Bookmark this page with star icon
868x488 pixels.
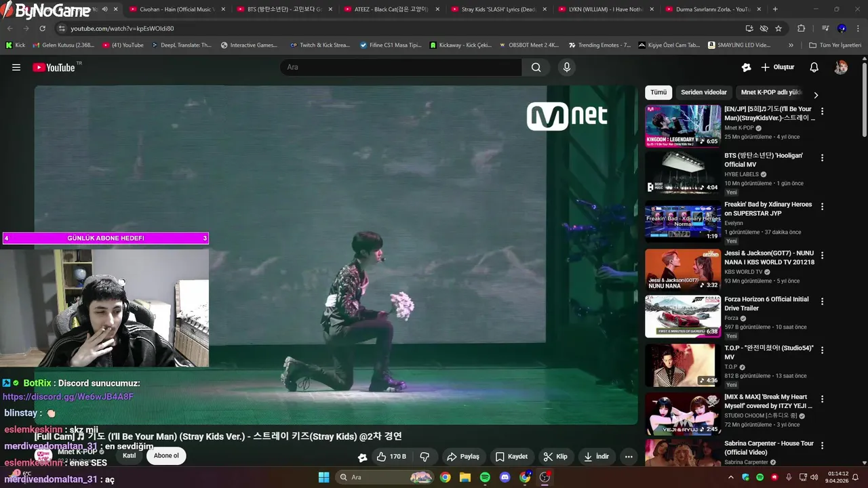pos(778,28)
